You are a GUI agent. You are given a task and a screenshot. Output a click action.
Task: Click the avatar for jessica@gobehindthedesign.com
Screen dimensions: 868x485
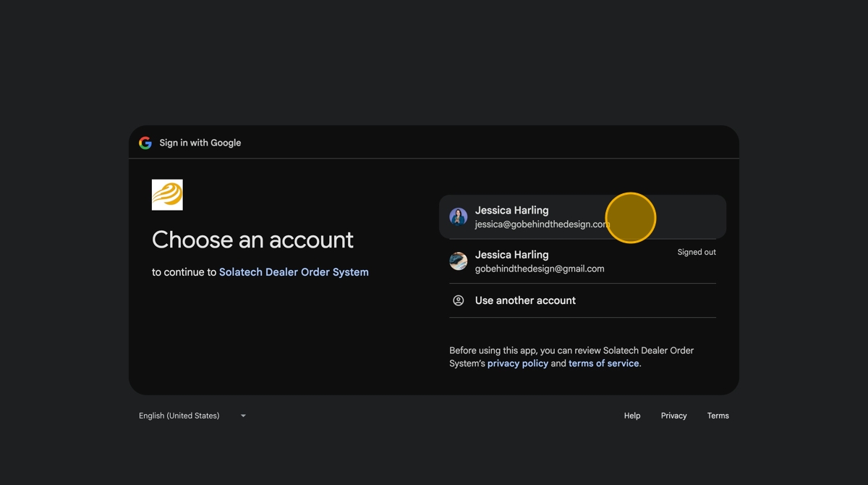tap(459, 216)
